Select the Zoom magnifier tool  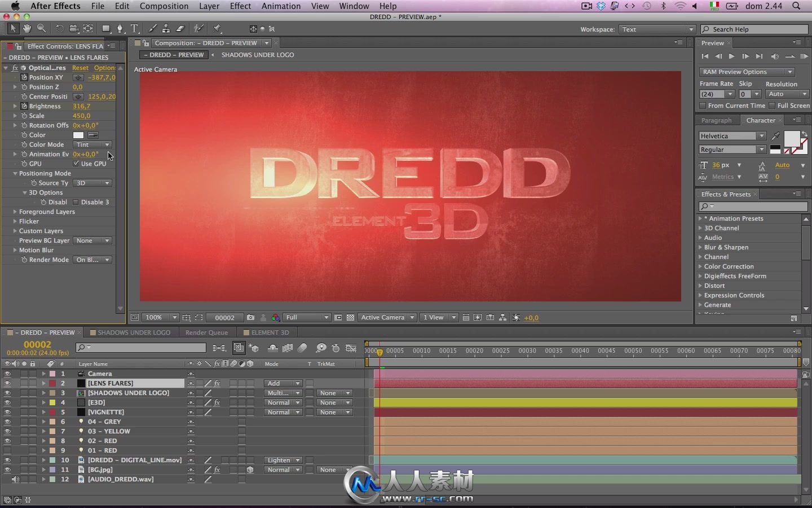coord(41,28)
